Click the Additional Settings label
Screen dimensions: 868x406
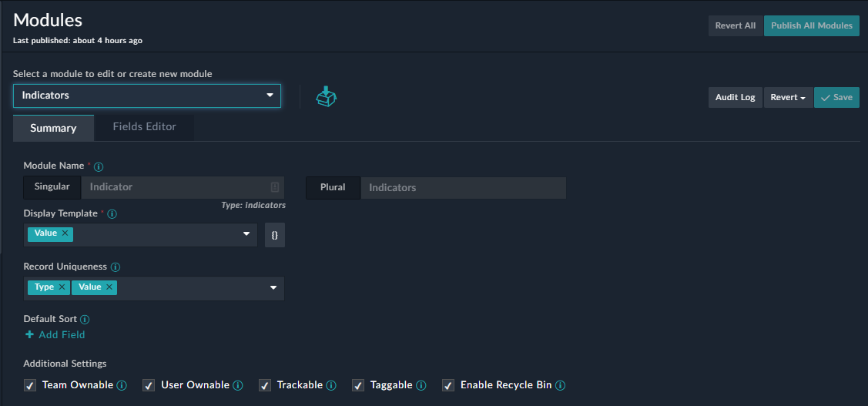tap(65, 364)
